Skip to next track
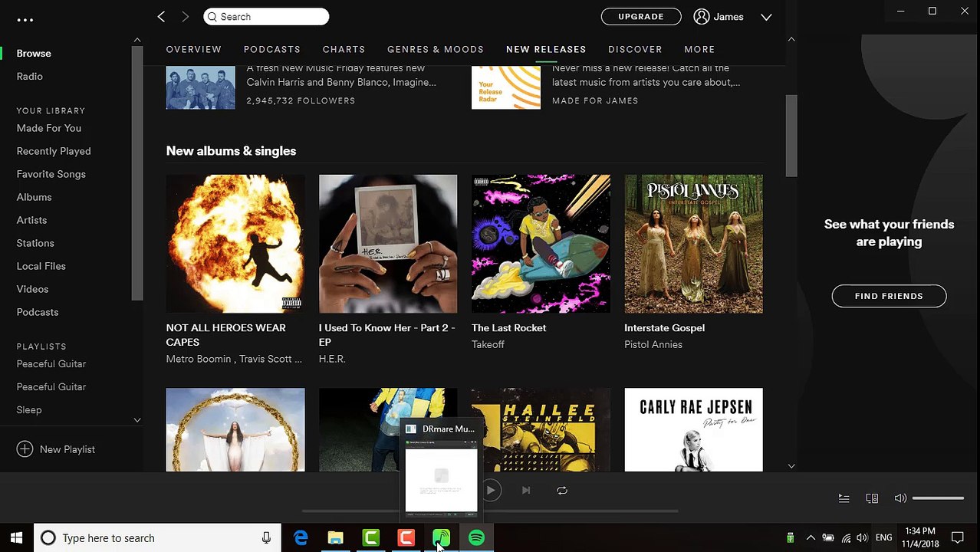This screenshot has width=980, height=552. (x=526, y=491)
